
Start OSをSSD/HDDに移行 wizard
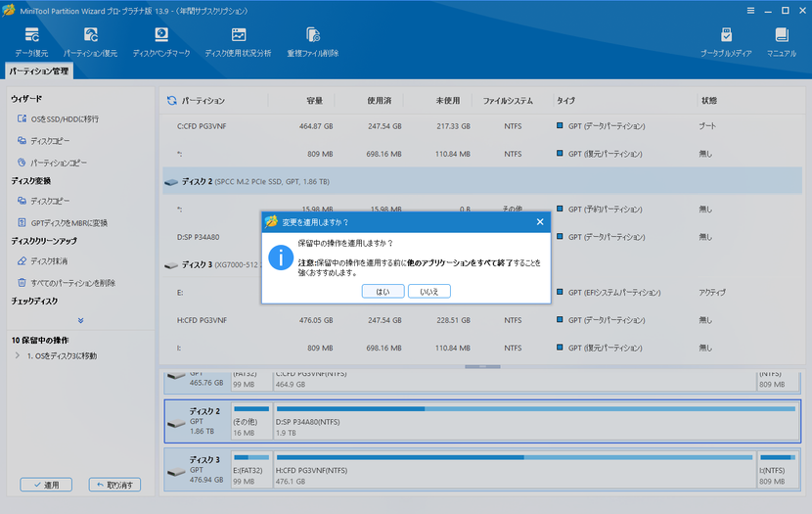58,119
